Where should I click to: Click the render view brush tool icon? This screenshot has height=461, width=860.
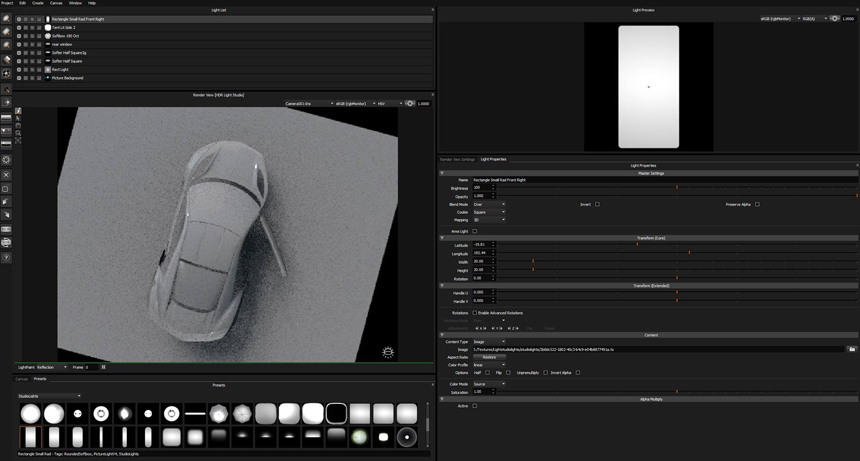18,111
